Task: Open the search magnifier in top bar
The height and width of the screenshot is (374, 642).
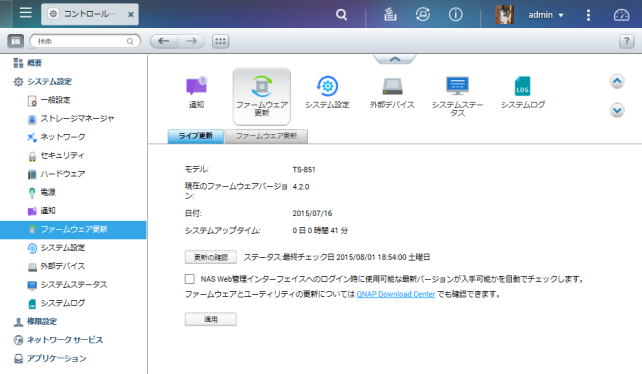Action: (x=341, y=15)
